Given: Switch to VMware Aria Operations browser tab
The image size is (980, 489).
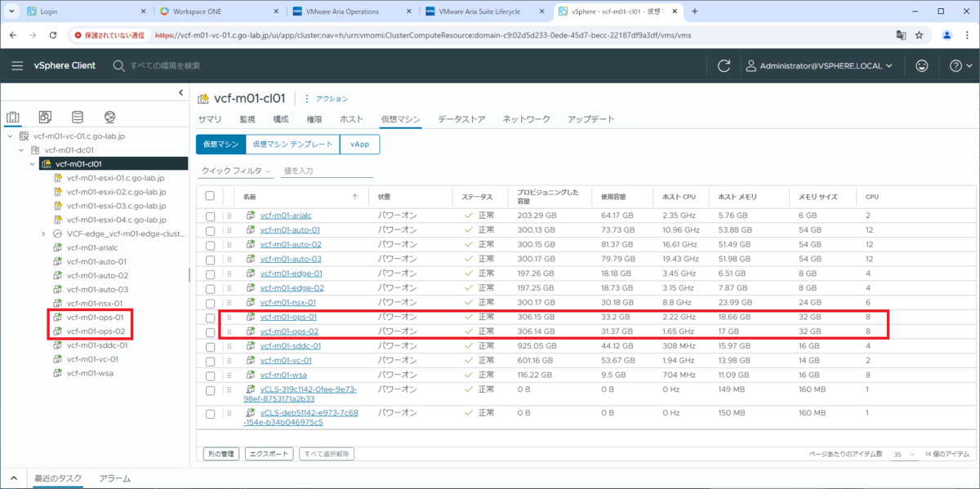Looking at the screenshot, I should pyautogui.click(x=352, y=11).
